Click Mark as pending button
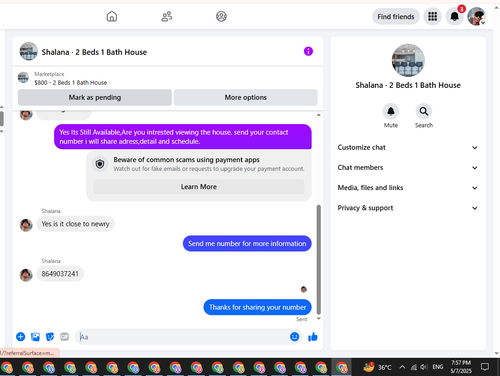The height and width of the screenshot is (376, 500). [x=95, y=97]
